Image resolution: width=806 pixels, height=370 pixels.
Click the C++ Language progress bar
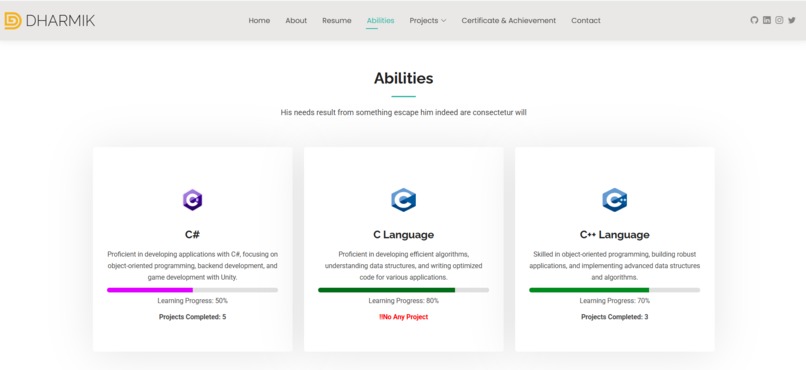614,290
